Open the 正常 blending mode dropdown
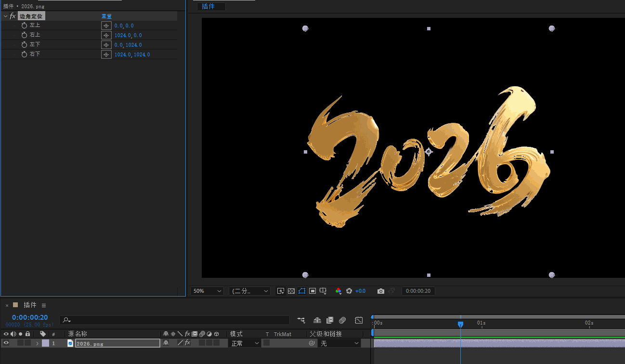The image size is (625, 364). (x=245, y=343)
